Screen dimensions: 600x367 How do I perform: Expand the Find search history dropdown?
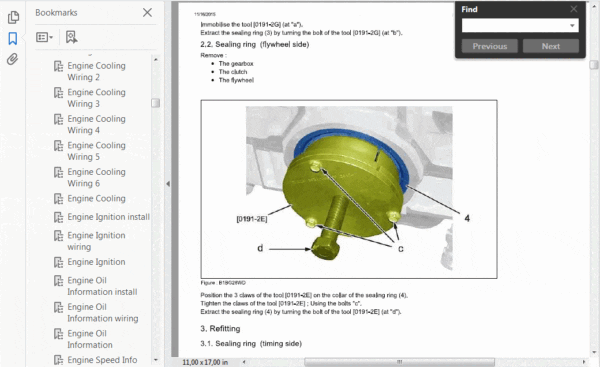(x=572, y=26)
